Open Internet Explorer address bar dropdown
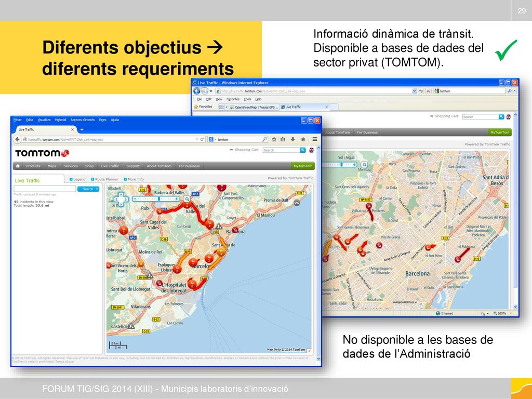This screenshot has height=399, width=532. click(x=414, y=91)
